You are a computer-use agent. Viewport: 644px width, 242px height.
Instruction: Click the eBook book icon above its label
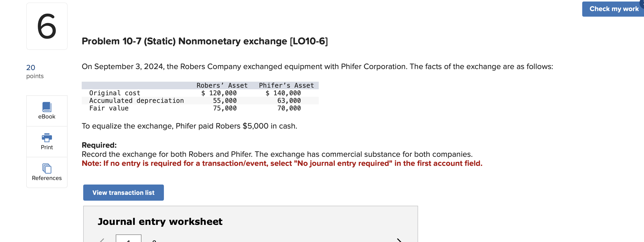coord(46,107)
